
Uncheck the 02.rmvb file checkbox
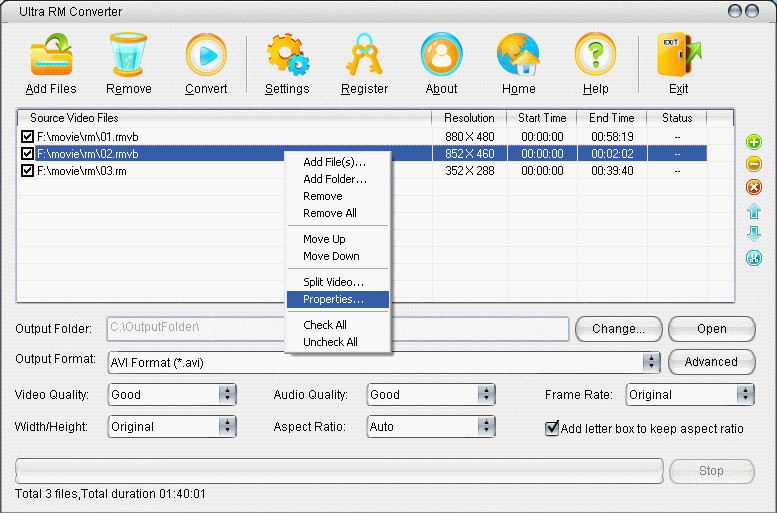pyautogui.click(x=27, y=154)
